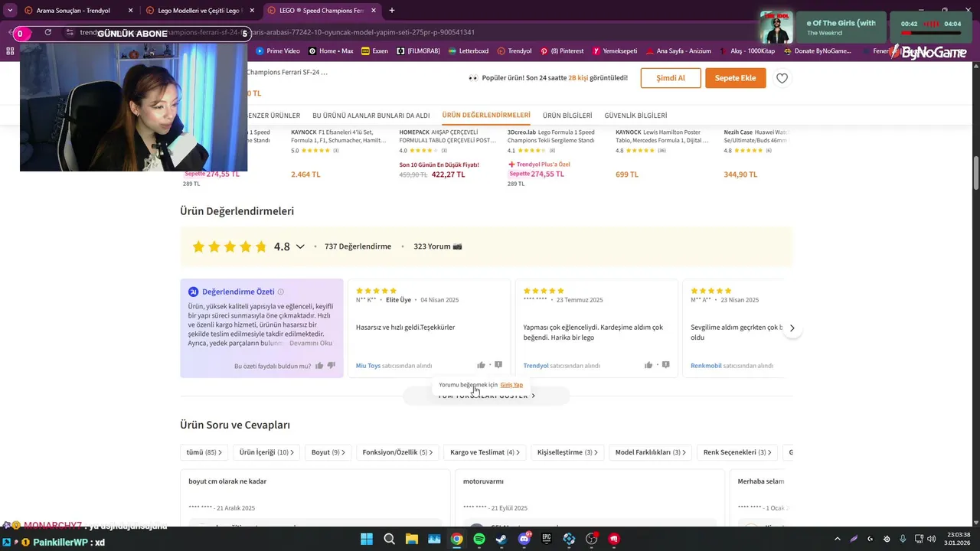Expand 'Devamını Oku' in review summary

311,344
